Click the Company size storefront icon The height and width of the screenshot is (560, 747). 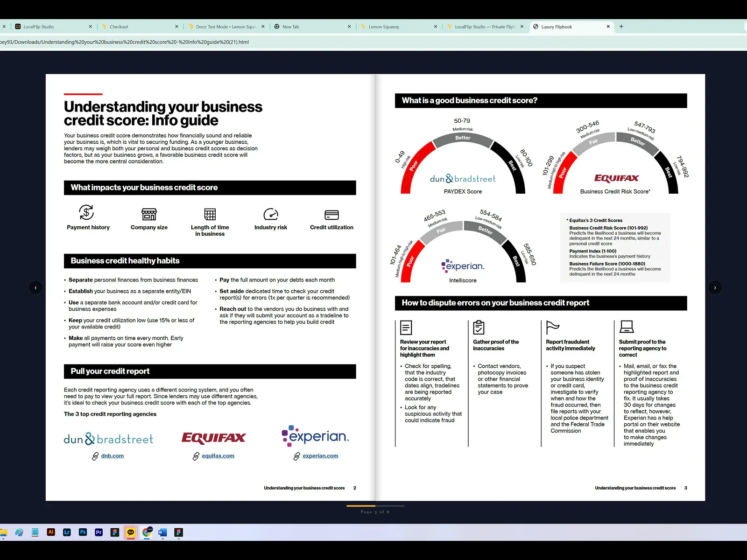click(x=149, y=214)
